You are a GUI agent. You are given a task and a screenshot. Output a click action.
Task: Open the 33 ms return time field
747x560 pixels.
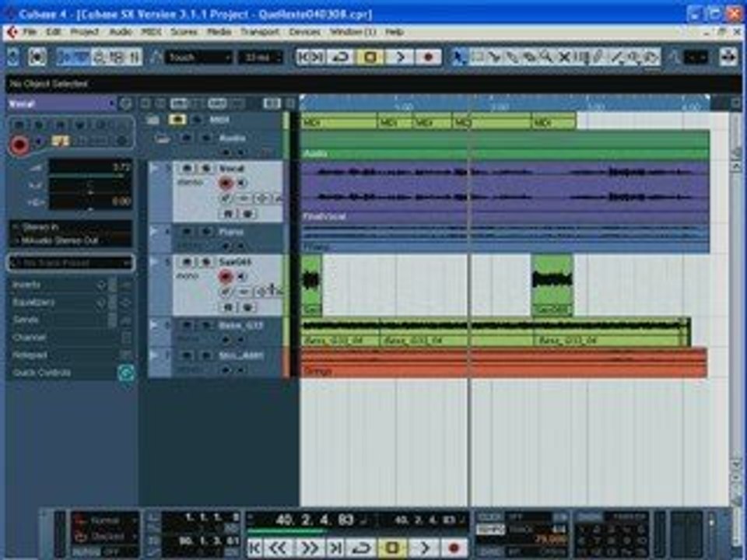coord(261,58)
